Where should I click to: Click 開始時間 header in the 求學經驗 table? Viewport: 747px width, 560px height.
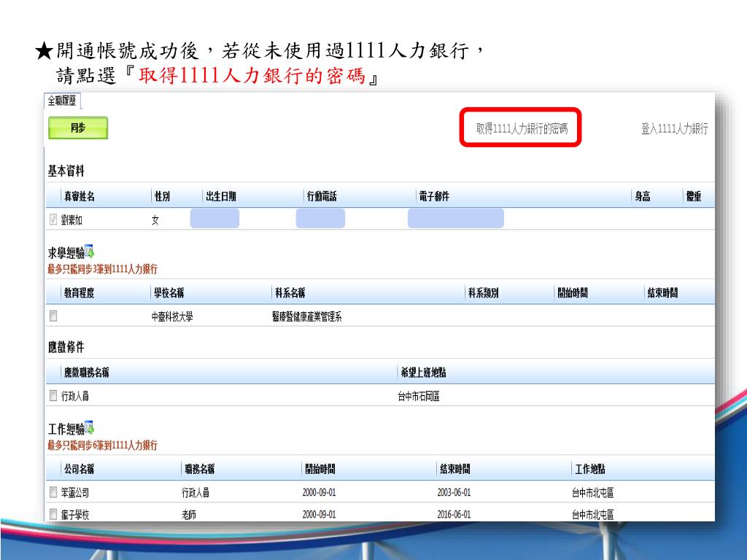pyautogui.click(x=573, y=293)
